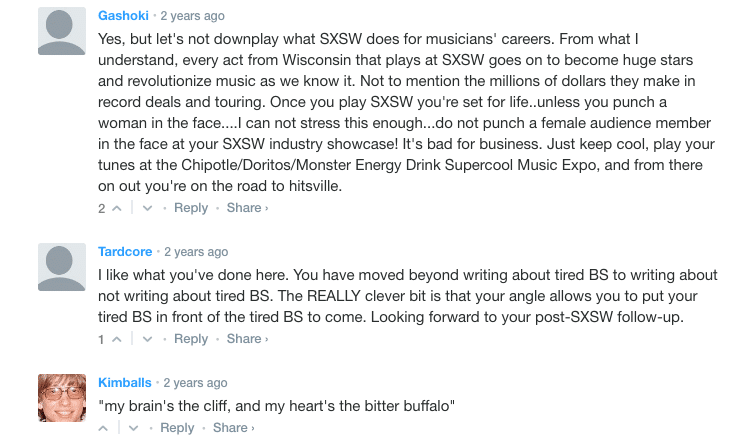Upvote Tardcore's comment

117,339
